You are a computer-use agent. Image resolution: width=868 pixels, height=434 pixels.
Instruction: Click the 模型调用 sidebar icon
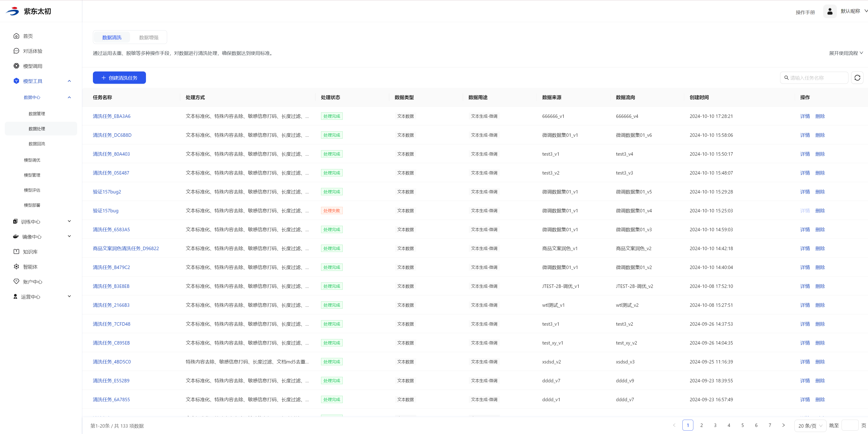[x=16, y=66]
